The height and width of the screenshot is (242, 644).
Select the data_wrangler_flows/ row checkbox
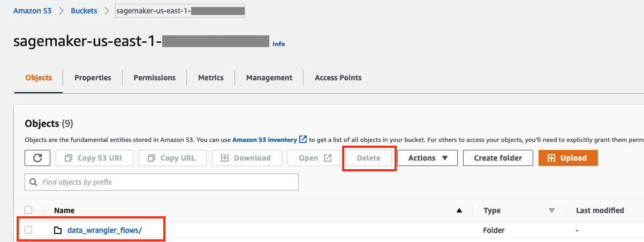29,230
